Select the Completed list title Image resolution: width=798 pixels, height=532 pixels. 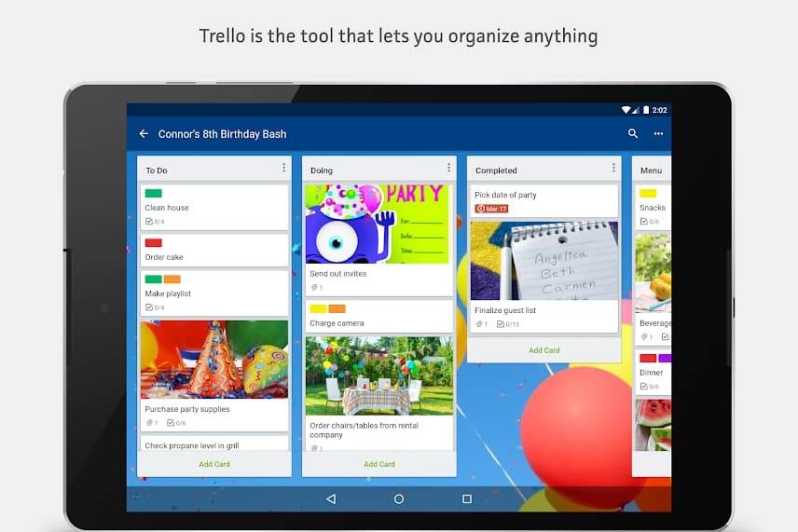pos(496,171)
